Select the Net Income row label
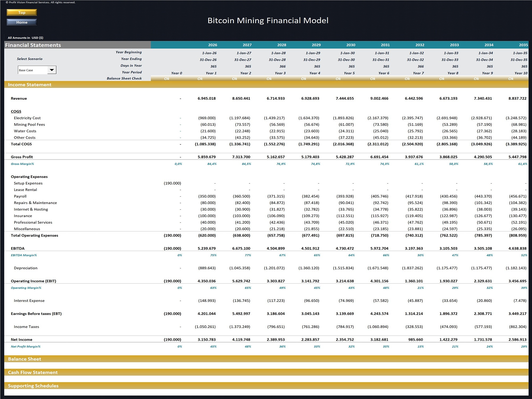Viewport: 532px width, 399px height. (x=21, y=339)
